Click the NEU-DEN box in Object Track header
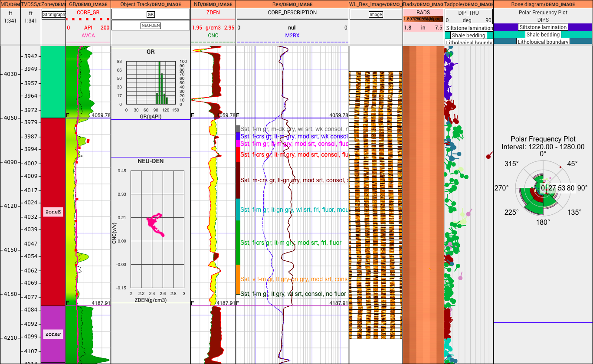This screenshot has width=593, height=364. coord(151,25)
